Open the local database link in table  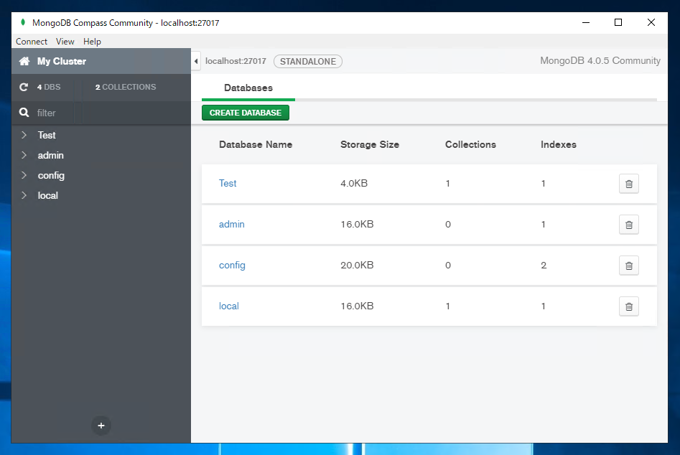coord(229,306)
